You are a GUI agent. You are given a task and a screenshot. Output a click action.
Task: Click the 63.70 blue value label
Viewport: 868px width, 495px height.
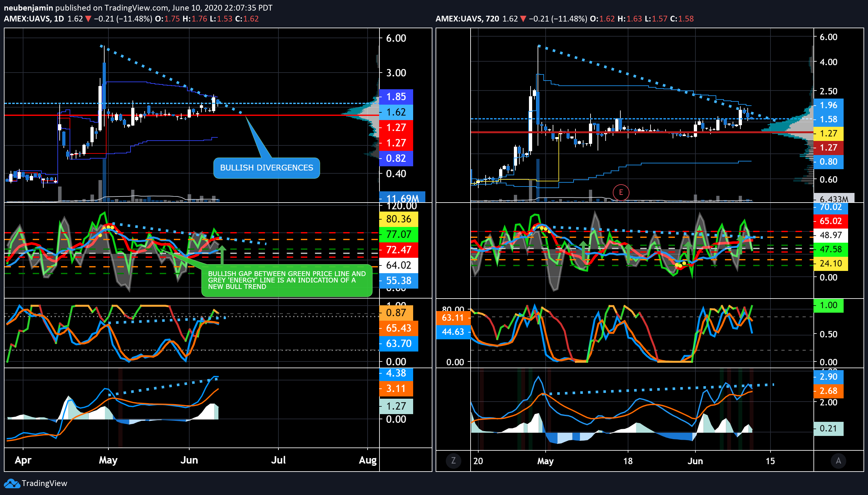pos(398,343)
